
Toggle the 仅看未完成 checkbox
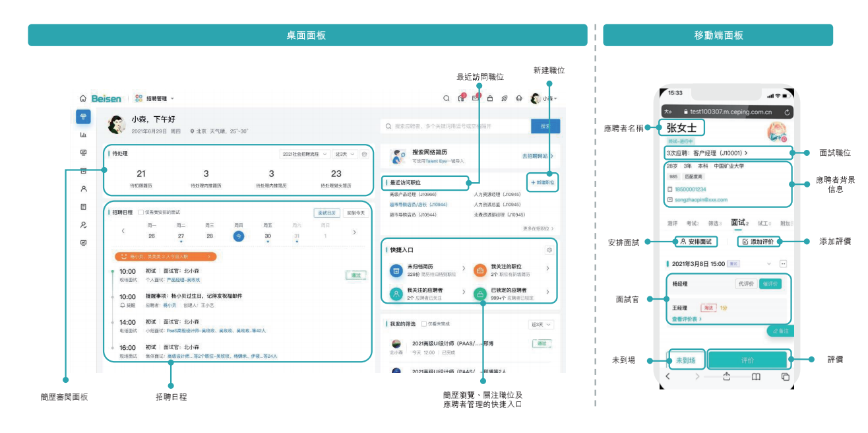[423, 324]
